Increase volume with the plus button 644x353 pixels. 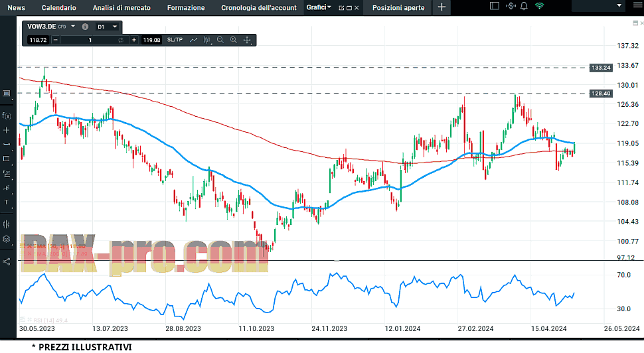point(134,40)
